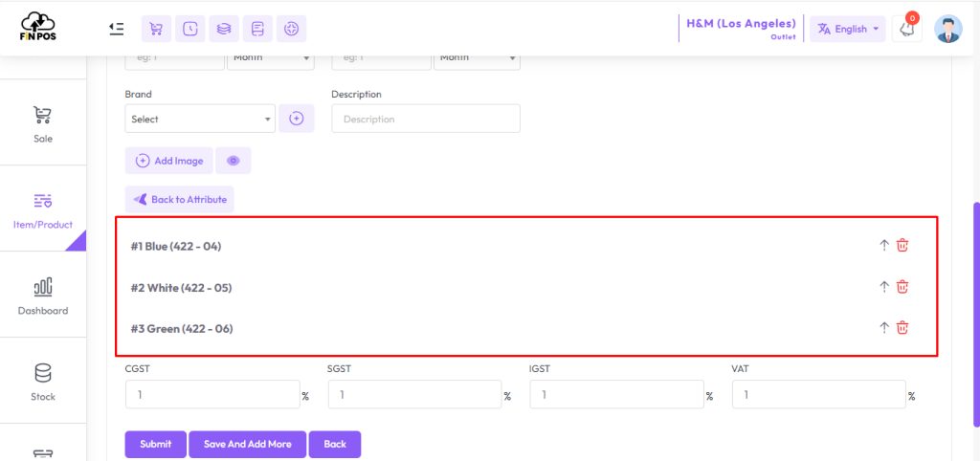
Task: Move #3 Green variant up
Action: 883,328
